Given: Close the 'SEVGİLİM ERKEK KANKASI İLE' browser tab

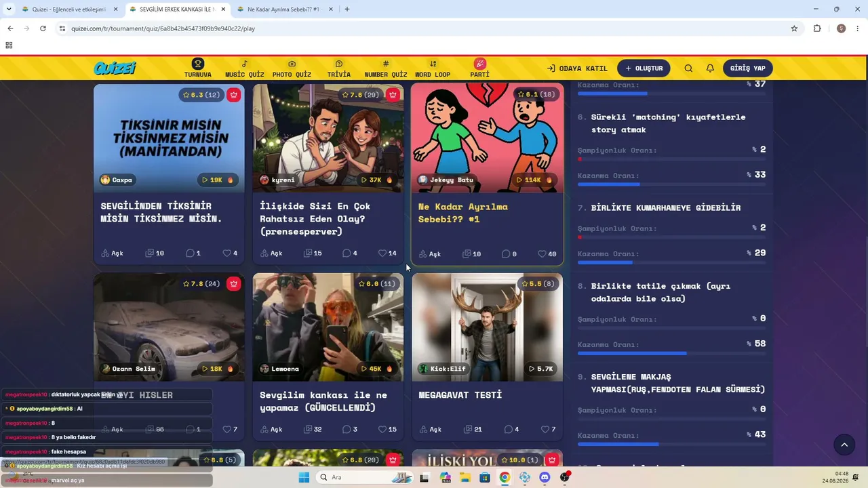Looking at the screenshot, I should point(222,9).
